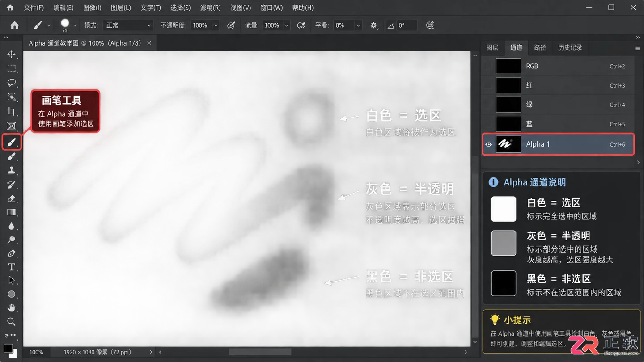The height and width of the screenshot is (362, 644).
Task: Open the brush preset picker arrow
Action: 75,25
